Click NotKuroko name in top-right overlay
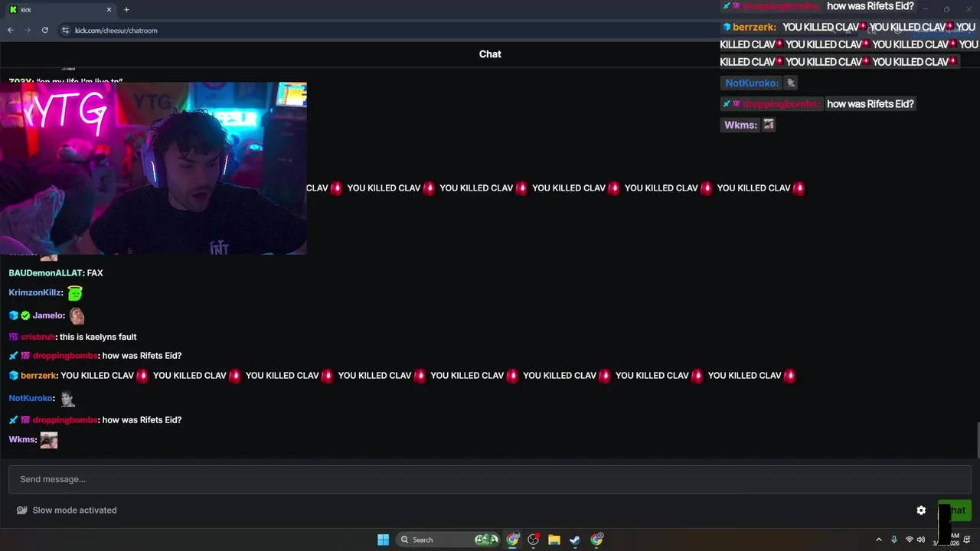Image resolution: width=980 pixels, height=551 pixels. pyautogui.click(x=751, y=83)
